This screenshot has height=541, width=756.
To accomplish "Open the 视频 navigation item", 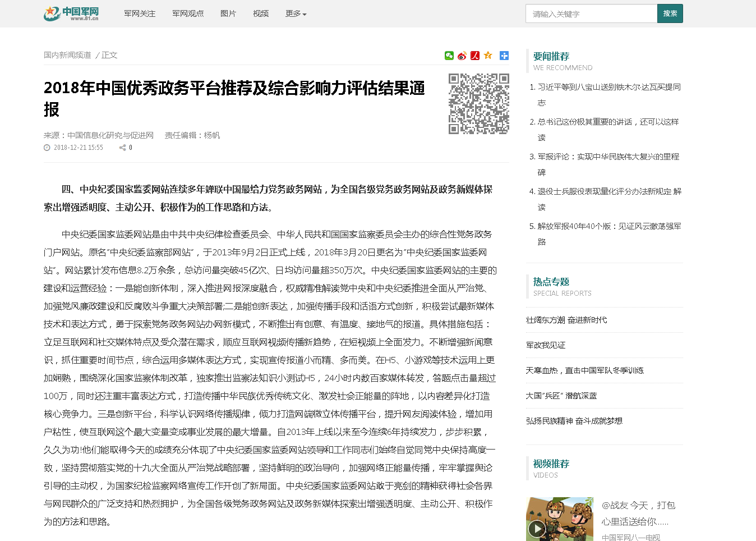I will point(261,13).
